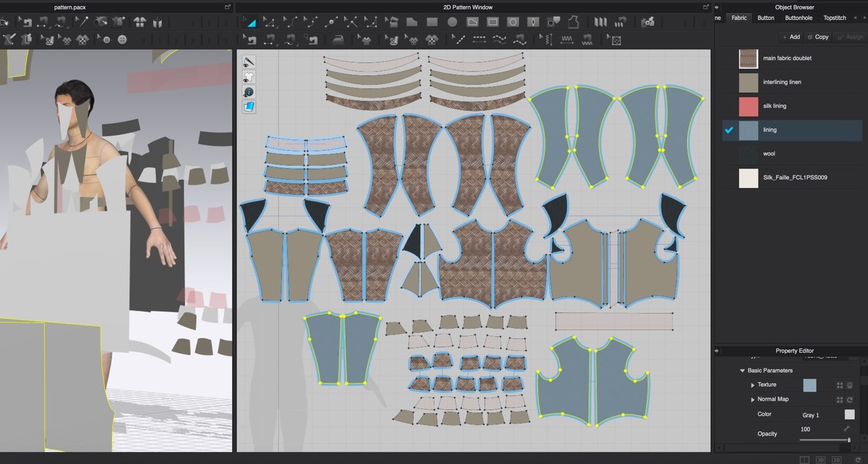Click the checkmark beside lining fabric
The image size is (868, 464).
click(729, 130)
